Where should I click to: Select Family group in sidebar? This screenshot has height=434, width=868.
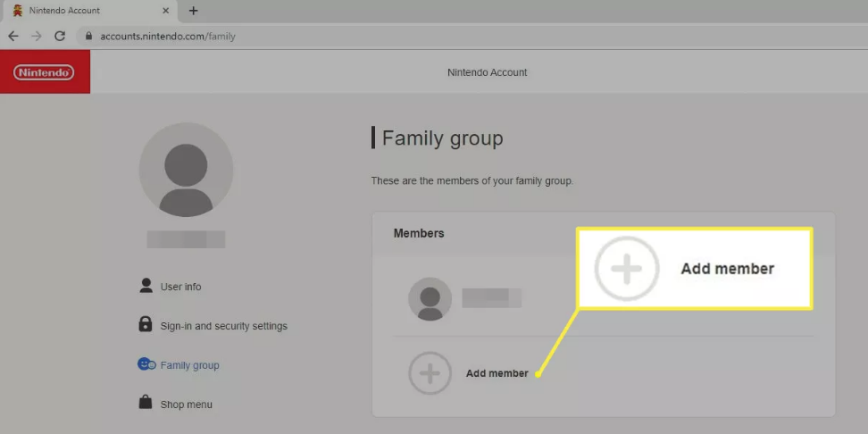(190, 365)
